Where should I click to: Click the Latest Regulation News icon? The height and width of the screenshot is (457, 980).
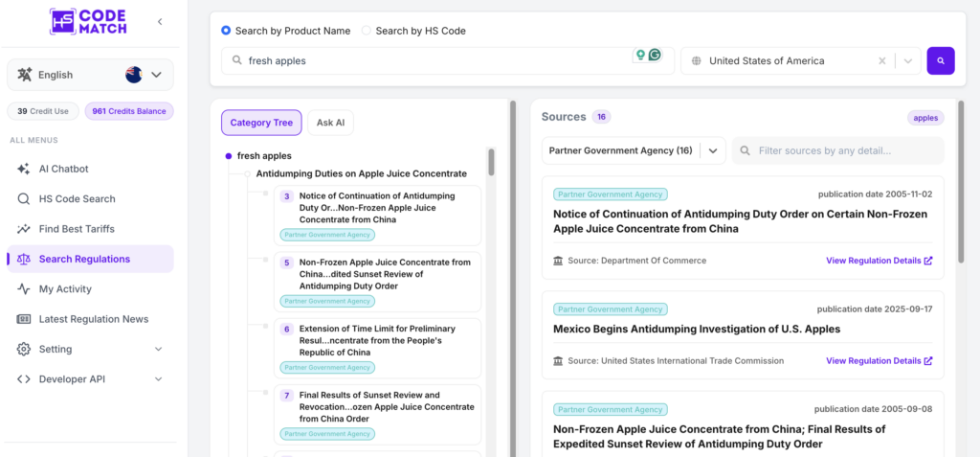[23, 319]
